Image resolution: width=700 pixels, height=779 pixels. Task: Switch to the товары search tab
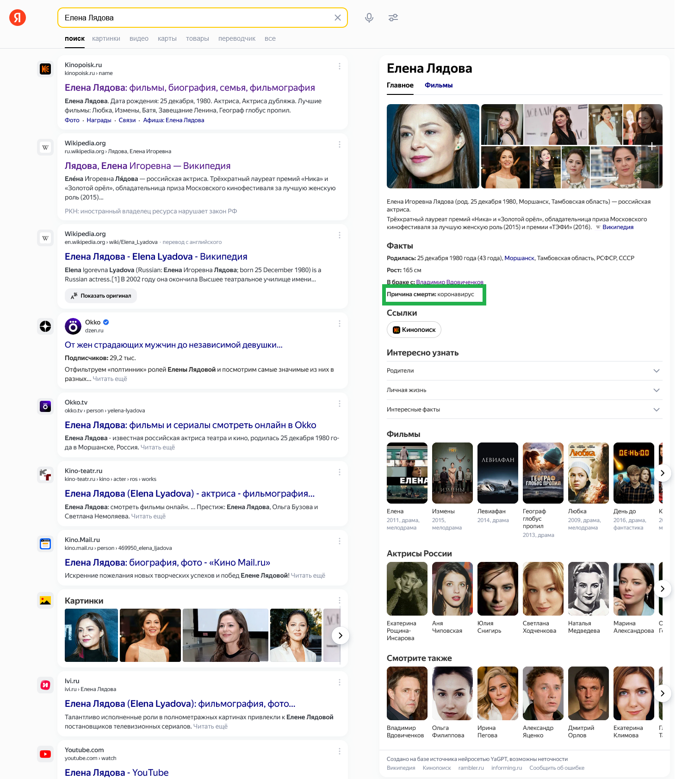click(x=198, y=38)
